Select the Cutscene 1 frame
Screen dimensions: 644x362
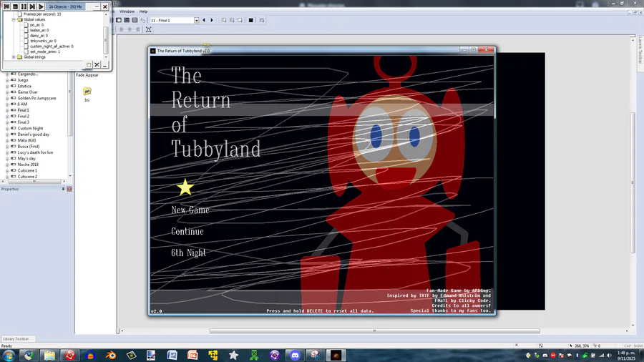coord(27,170)
